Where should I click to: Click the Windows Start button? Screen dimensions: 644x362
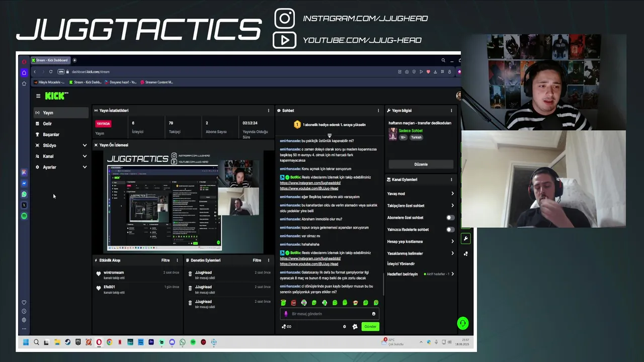(26, 342)
